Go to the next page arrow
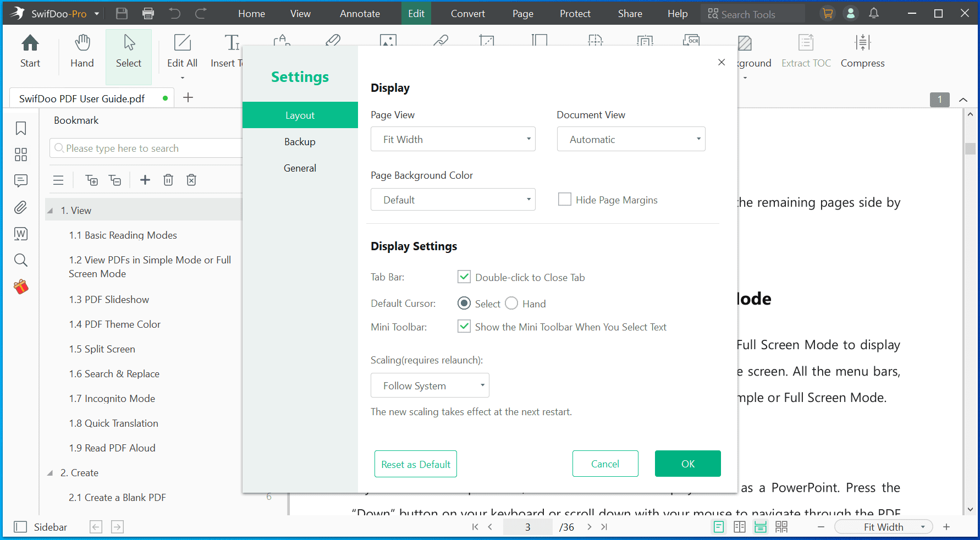The height and width of the screenshot is (540, 980). pyautogui.click(x=589, y=527)
